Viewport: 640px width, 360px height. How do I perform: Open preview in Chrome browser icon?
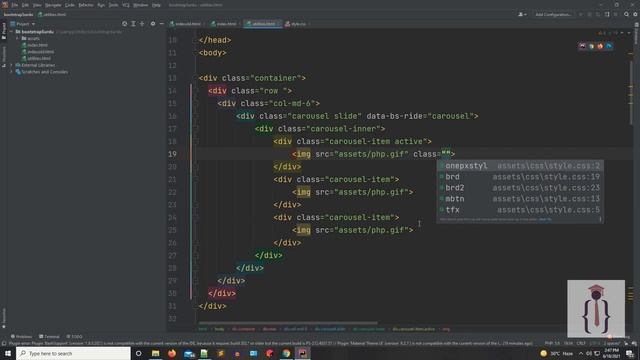coord(591,46)
